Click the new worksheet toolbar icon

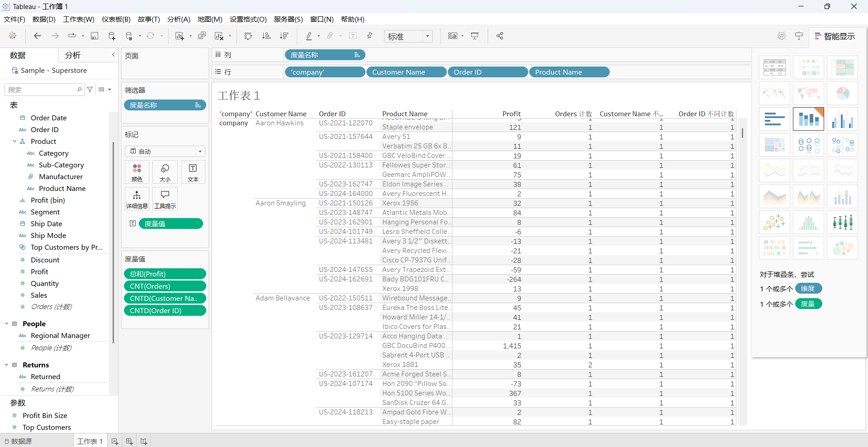180,36
